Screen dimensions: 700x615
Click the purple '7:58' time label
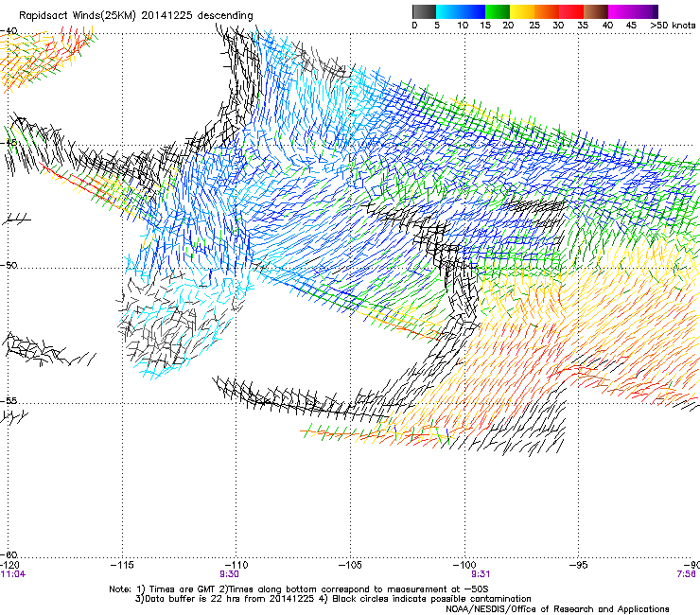click(687, 574)
